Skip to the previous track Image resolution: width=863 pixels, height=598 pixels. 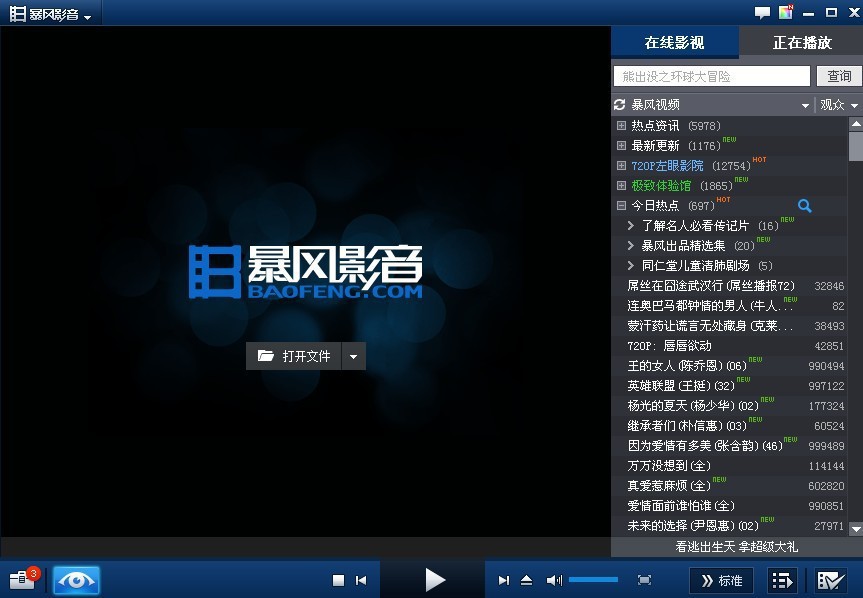tap(361, 580)
